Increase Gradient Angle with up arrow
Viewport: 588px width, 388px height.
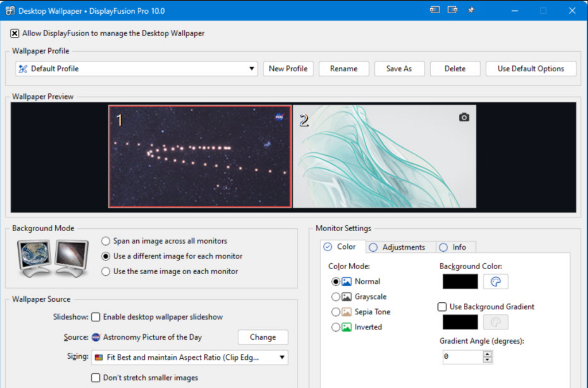coord(488,354)
